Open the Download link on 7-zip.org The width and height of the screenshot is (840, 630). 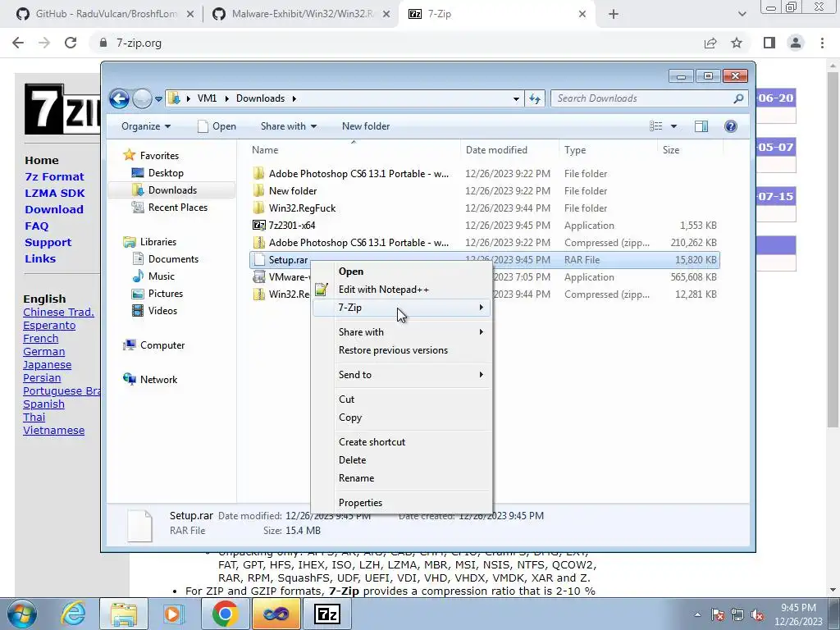coord(54,209)
